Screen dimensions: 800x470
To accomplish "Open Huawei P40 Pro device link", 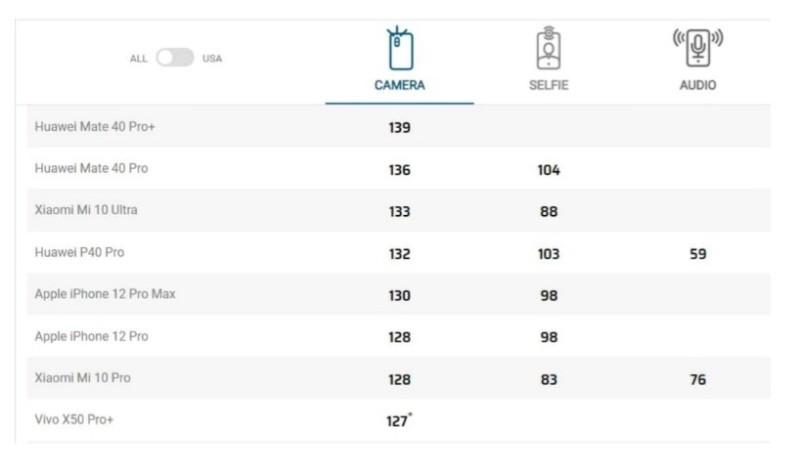I will point(79,253).
